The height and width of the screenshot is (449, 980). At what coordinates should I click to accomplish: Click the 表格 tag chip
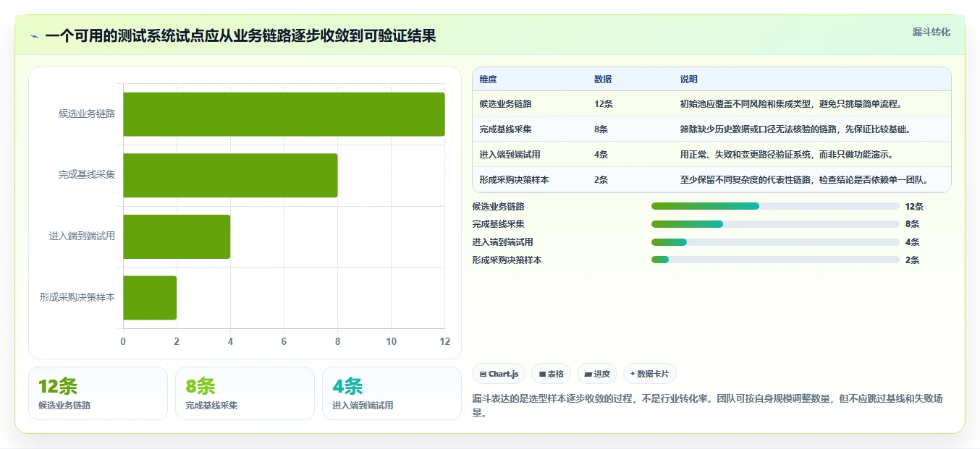[x=551, y=374]
